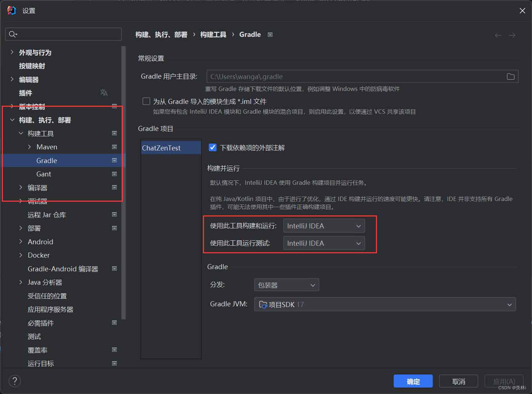
Task: Go forward with the right arrow
Action: tap(512, 35)
